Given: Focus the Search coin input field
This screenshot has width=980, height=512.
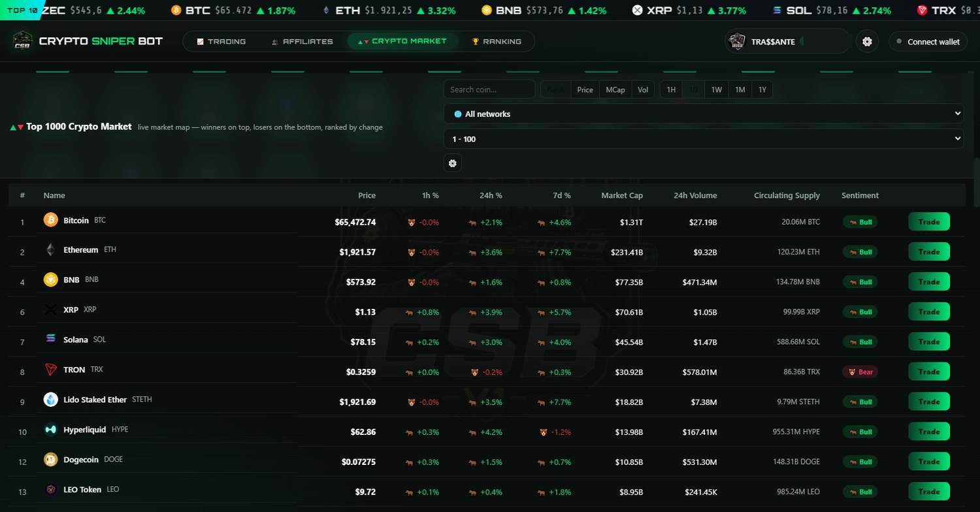Looking at the screenshot, I should tap(489, 89).
